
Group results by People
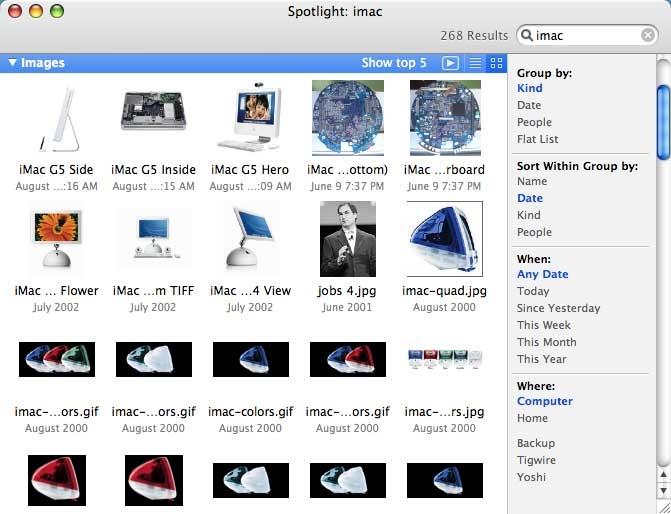coord(534,122)
